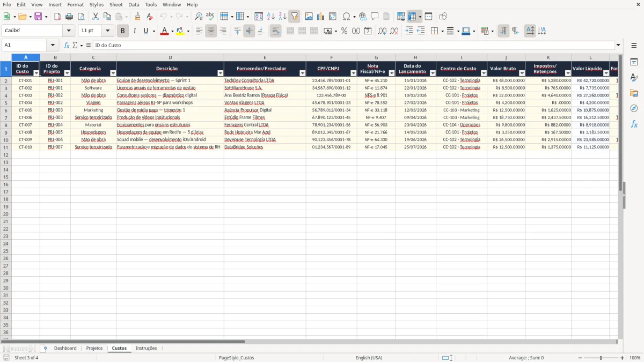Open the Data menu
This screenshot has height=362, width=644.
point(134,4)
